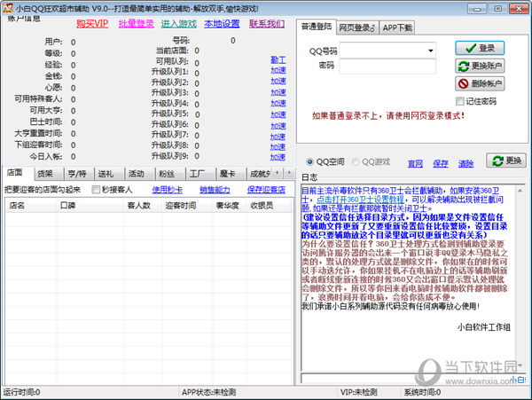Click the 销售能力 link
The width and height of the screenshot is (532, 400).
pos(215,190)
